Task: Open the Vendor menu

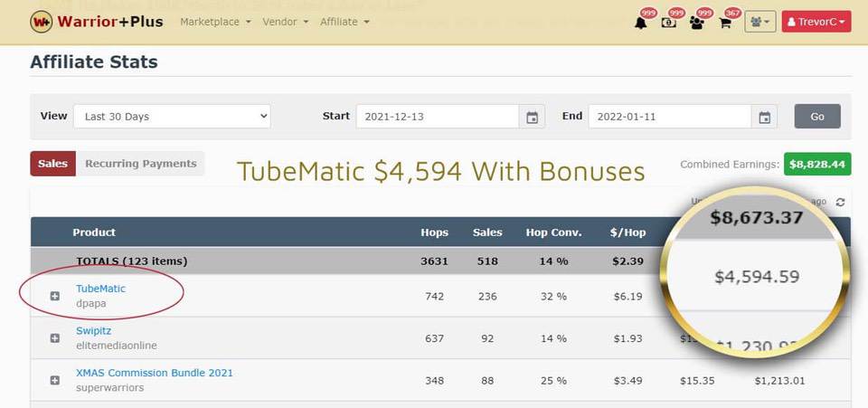Action: click(286, 22)
